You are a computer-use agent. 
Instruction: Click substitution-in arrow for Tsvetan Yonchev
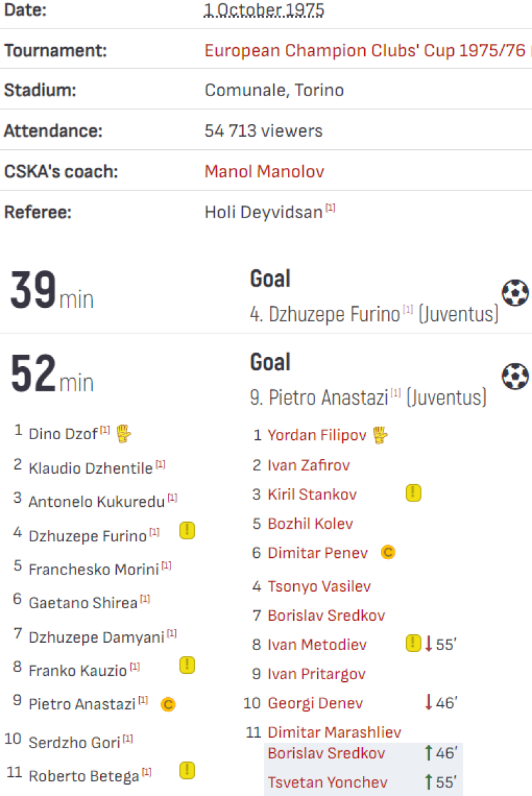(429, 782)
